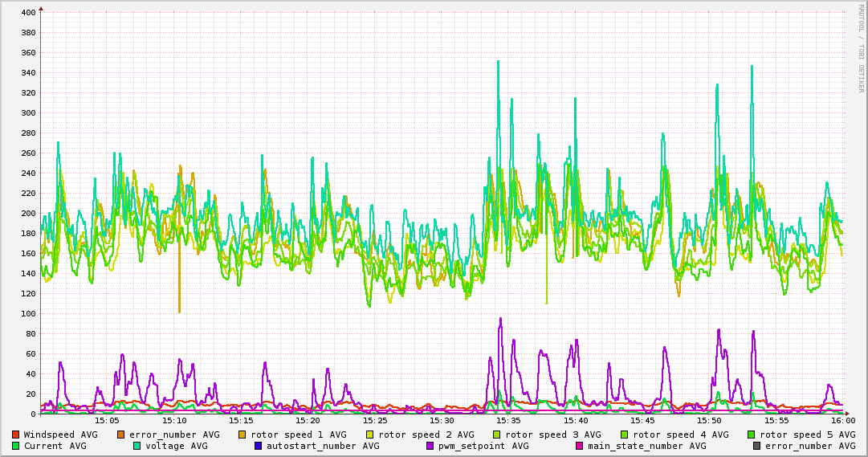Select the 'voltage AVG' legend label
Image resolution: width=868 pixels, height=457 pixels.
(x=176, y=446)
